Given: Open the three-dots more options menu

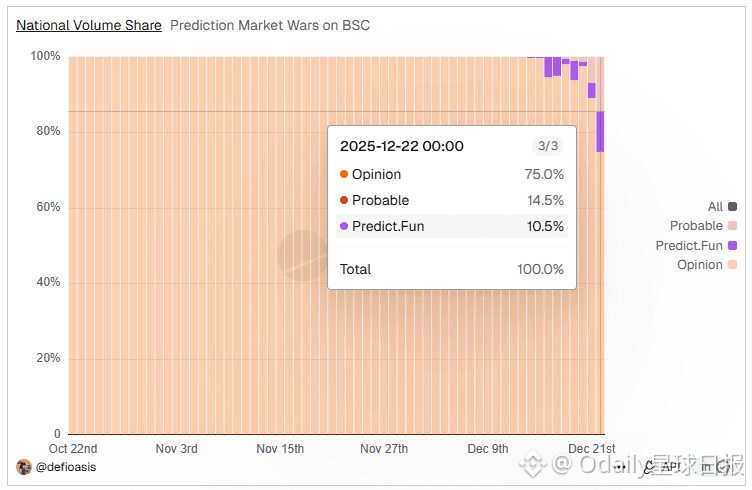Looking at the screenshot, I should 621,467.
